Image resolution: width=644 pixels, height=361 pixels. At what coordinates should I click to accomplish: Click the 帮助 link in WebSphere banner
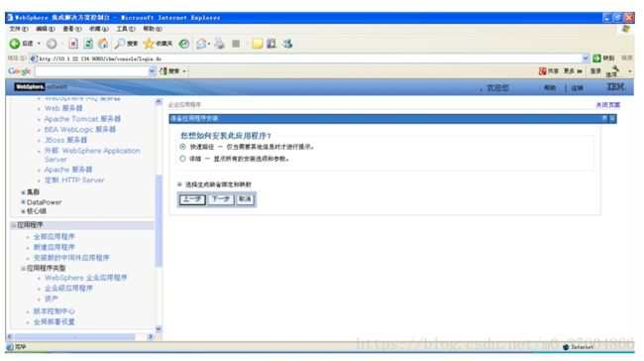coord(550,87)
